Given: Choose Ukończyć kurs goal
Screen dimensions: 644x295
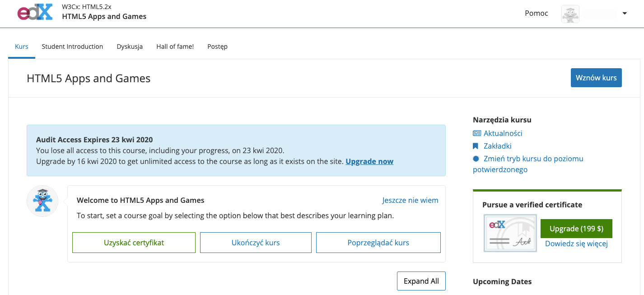Looking at the screenshot, I should click(x=256, y=243).
